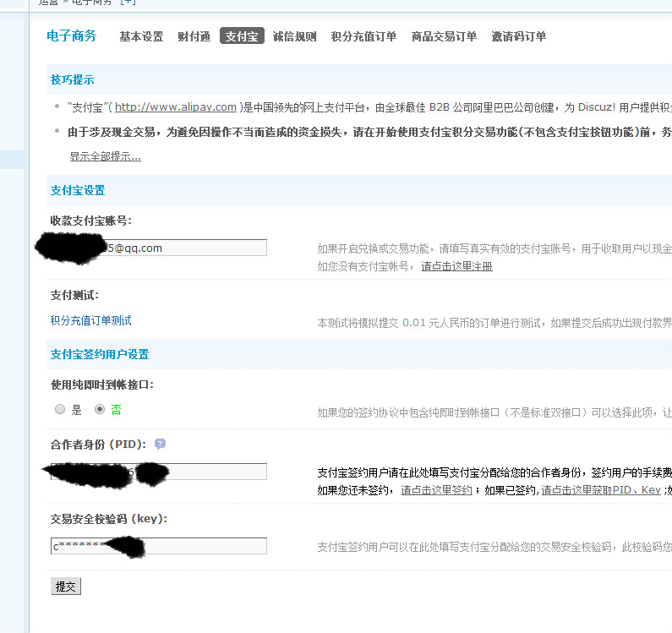Open the 请点击这里获取PID、Key link
The height and width of the screenshot is (633, 672).
(601, 490)
